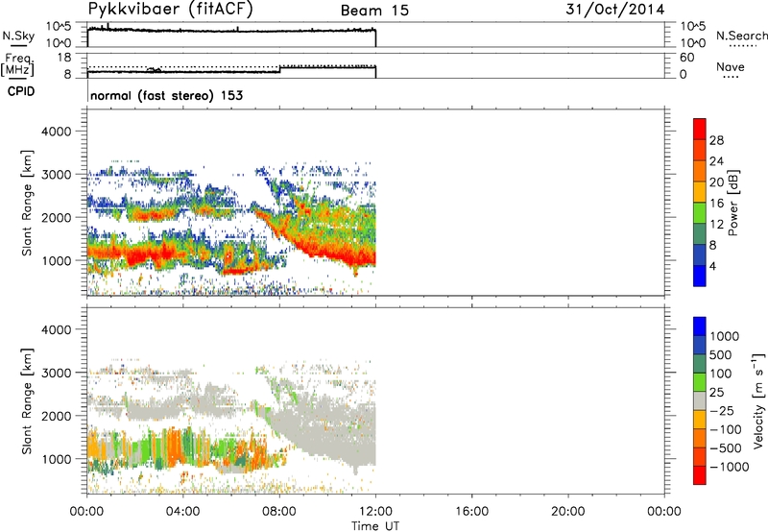Click the Slant Range label of power panel
768x532 pixels.
[27, 203]
